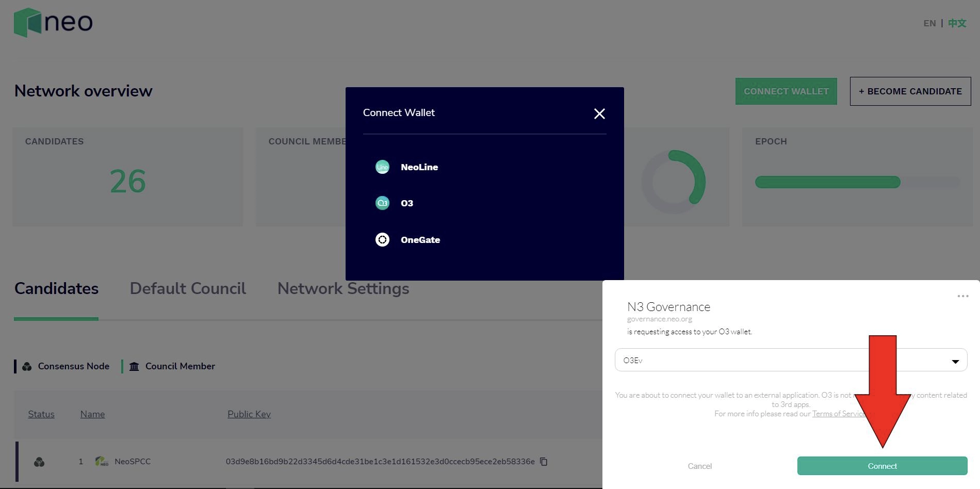Open the Terms of Service link
This screenshot has height=489, width=980.
839,414
